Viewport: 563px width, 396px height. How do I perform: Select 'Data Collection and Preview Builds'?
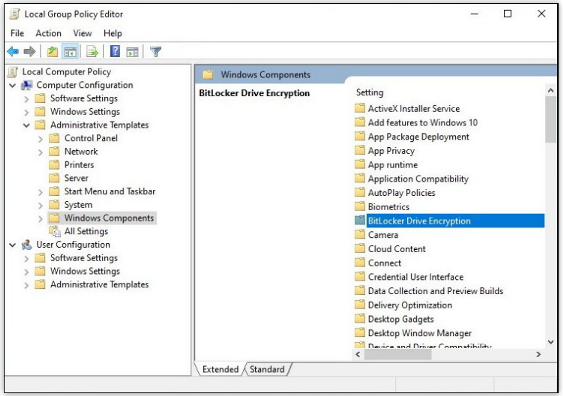click(x=435, y=291)
